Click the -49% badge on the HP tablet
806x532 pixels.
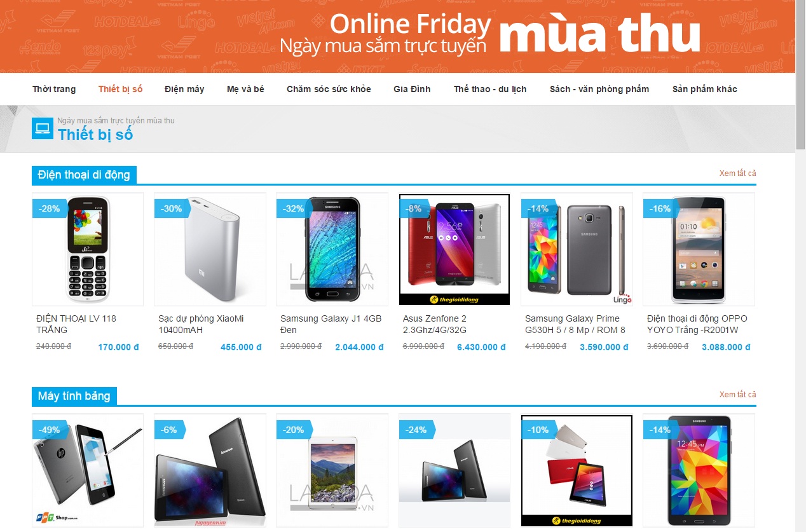49,430
